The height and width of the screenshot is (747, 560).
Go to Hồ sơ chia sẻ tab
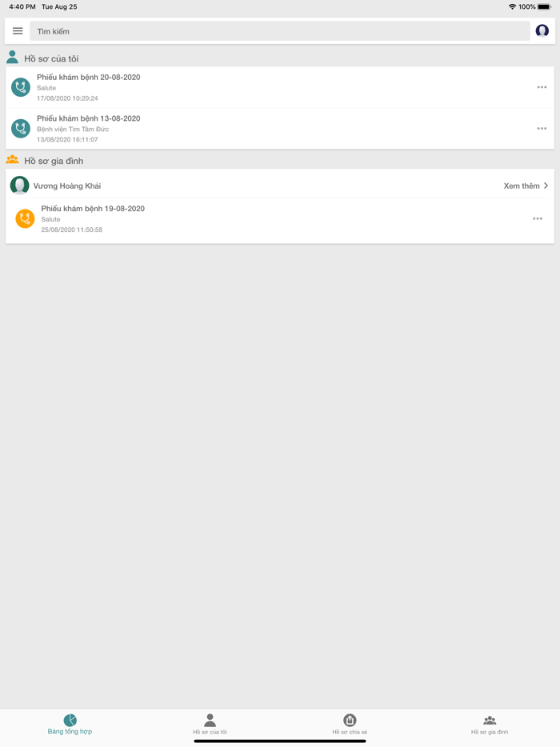[350, 725]
